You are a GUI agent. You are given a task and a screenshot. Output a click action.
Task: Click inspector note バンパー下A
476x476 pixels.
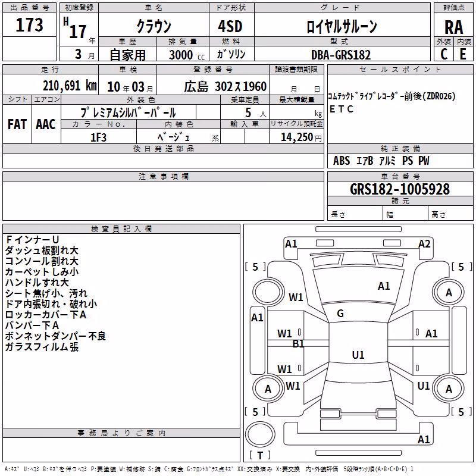point(32,325)
